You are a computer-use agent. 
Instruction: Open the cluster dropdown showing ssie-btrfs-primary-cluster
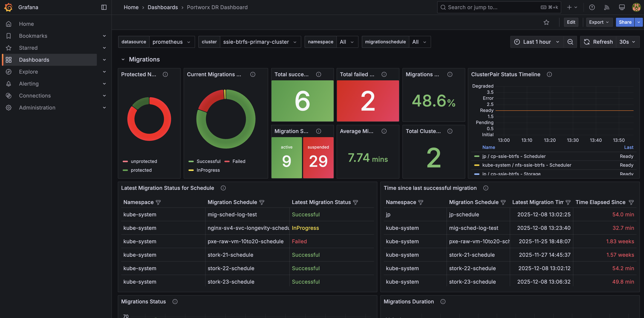tap(260, 42)
